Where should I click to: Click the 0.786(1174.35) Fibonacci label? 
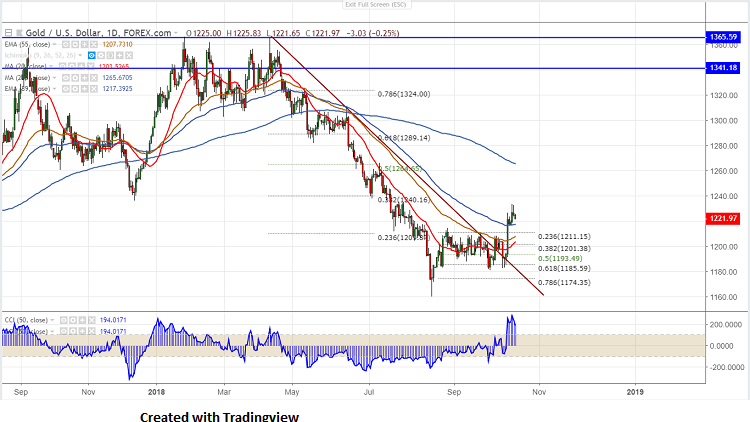(564, 283)
